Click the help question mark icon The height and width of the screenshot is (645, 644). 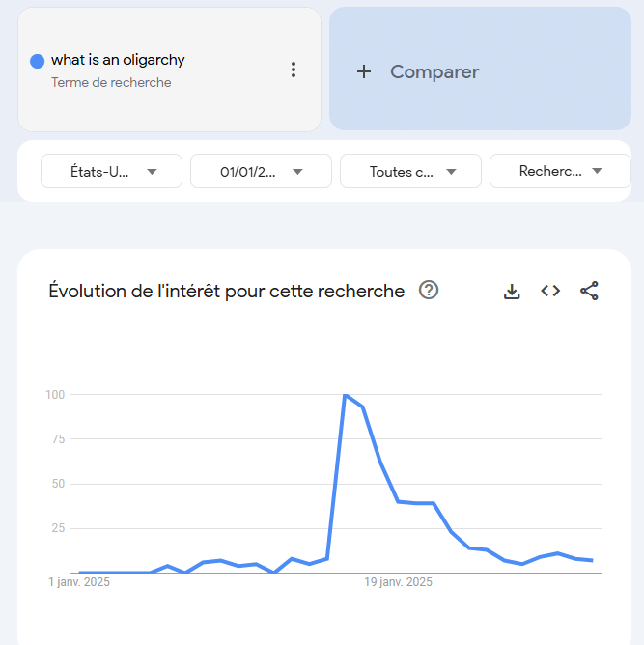(429, 291)
